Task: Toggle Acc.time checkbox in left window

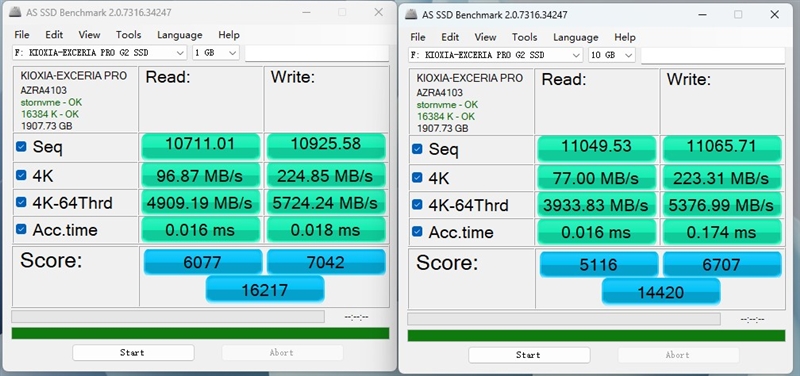Action: (x=21, y=229)
